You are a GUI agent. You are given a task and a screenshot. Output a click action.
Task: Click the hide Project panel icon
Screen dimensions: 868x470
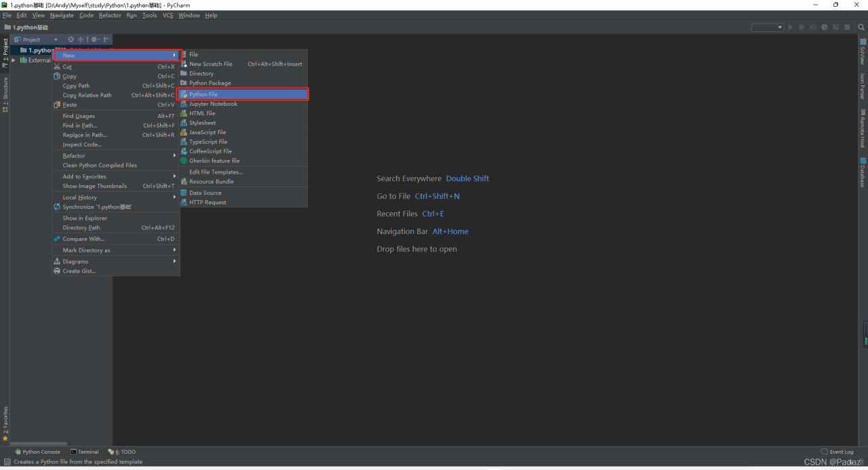point(106,39)
